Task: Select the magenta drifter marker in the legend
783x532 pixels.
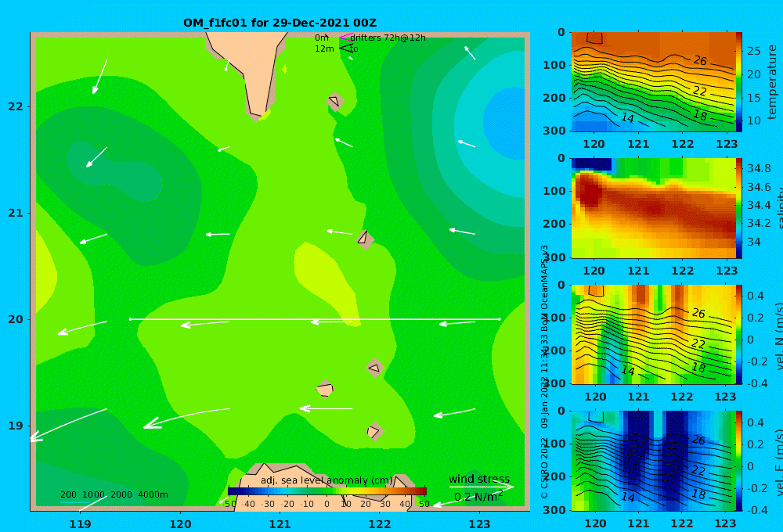Action: [346, 38]
